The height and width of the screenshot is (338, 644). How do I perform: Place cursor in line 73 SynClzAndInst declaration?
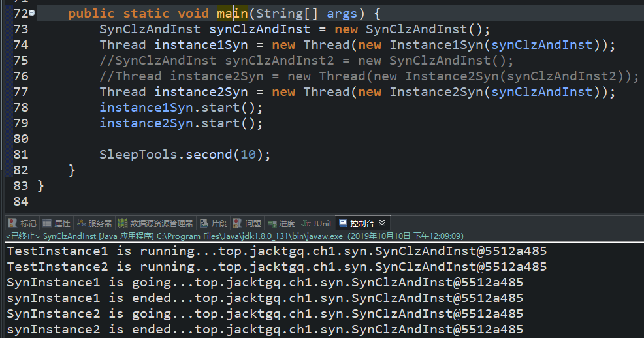(x=295, y=29)
